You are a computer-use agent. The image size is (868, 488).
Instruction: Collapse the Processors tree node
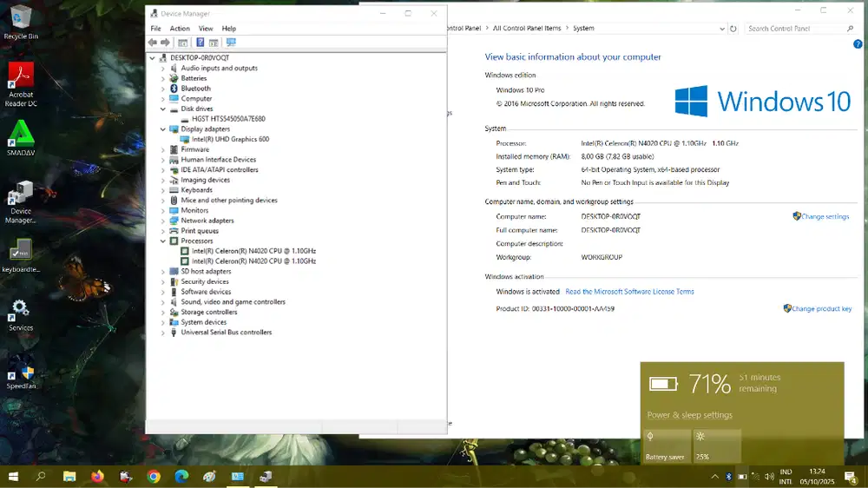click(163, 241)
